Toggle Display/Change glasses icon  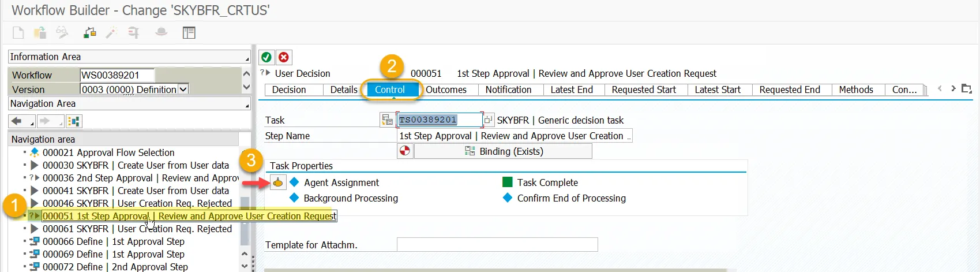[x=62, y=33]
